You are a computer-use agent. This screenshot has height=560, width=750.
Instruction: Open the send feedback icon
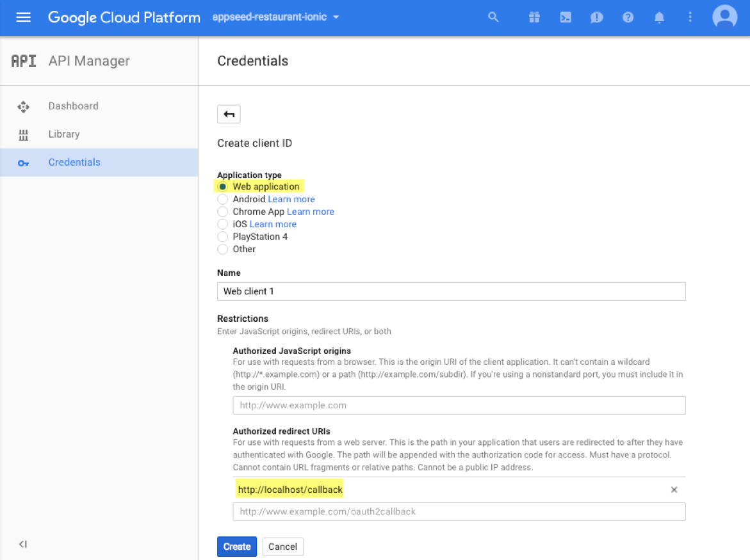(596, 18)
